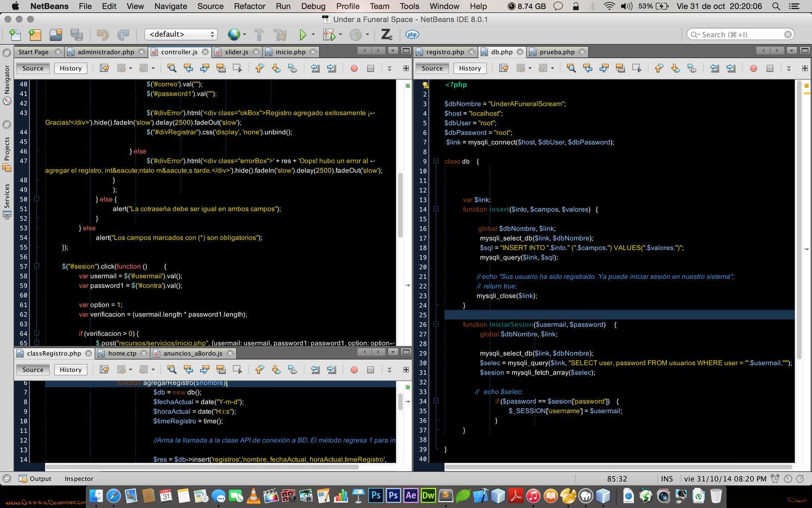
Task: Toggle Source view in the classRegistro.php editor
Action: 33,370
